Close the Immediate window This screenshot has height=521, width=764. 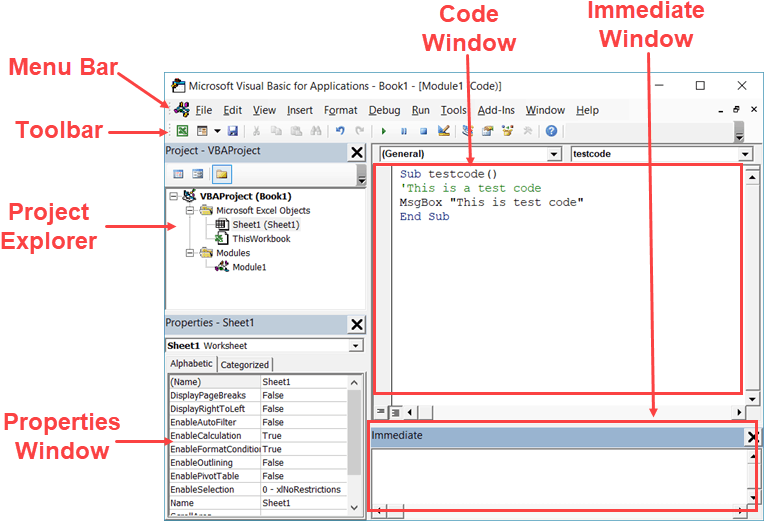click(753, 437)
